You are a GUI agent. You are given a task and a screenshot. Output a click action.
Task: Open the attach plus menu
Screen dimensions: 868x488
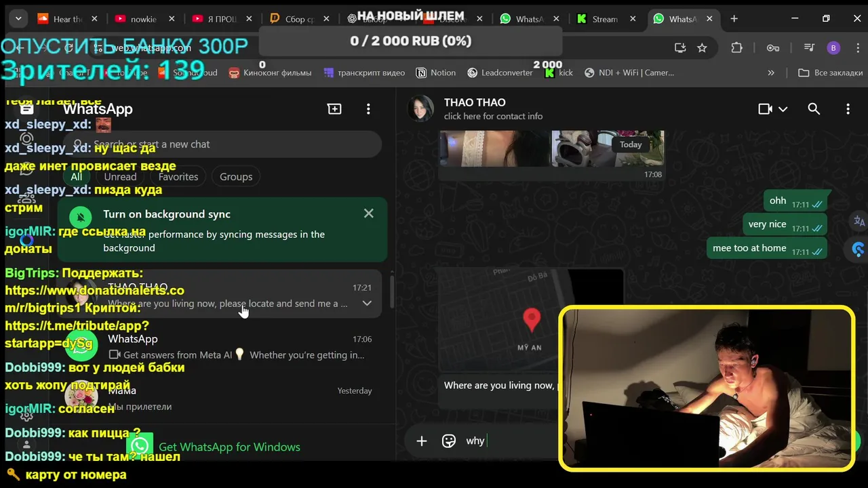click(x=421, y=441)
